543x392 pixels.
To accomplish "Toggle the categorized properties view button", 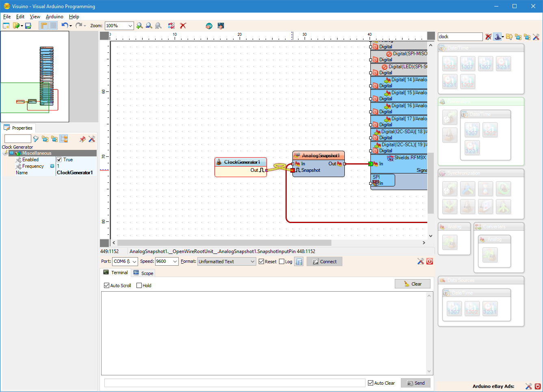I will coord(64,139).
